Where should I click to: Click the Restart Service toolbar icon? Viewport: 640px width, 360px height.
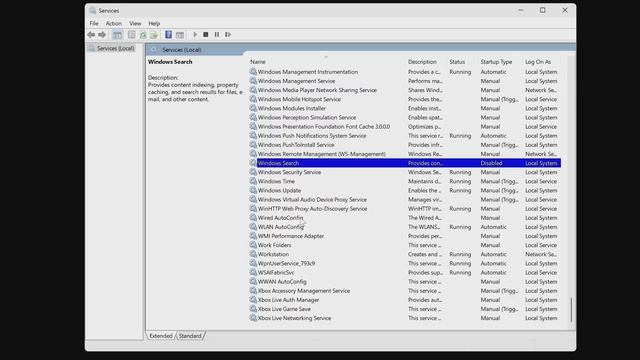228,35
